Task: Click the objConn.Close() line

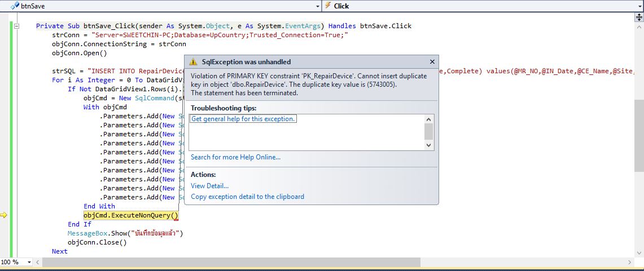Action: click(97, 242)
